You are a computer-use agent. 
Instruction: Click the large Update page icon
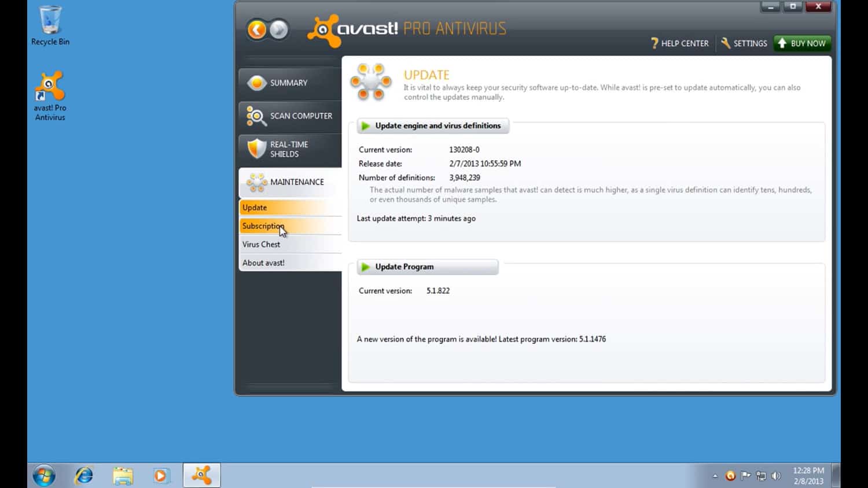(x=372, y=82)
